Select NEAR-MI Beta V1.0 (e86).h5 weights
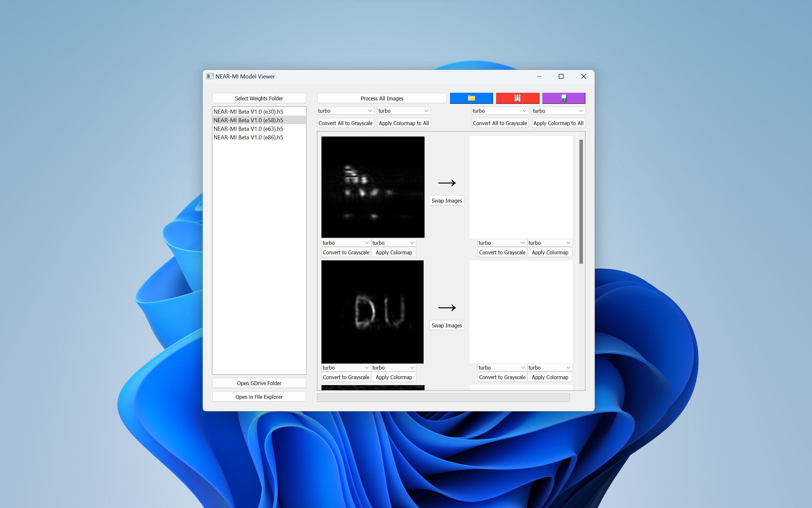 (248, 137)
